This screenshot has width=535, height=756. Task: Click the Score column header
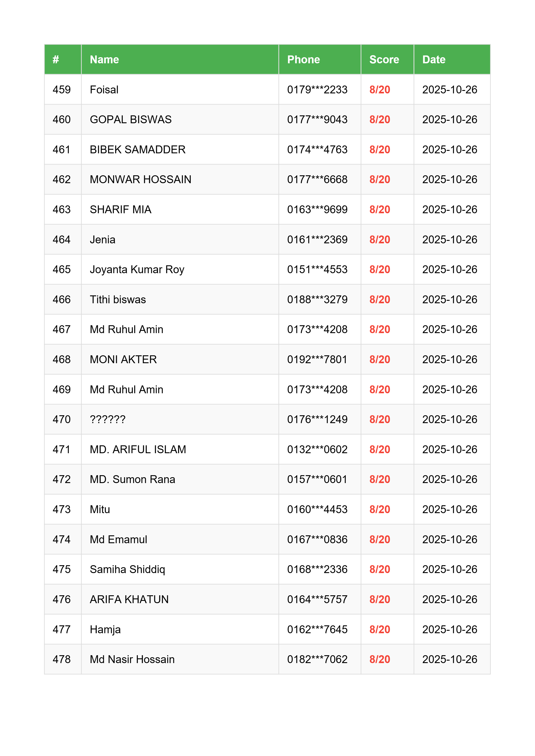pyautogui.click(x=384, y=60)
